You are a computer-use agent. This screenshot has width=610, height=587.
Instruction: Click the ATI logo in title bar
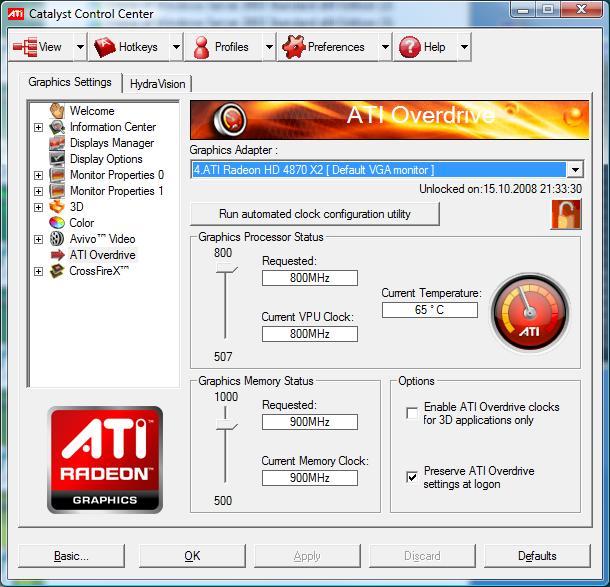16,14
